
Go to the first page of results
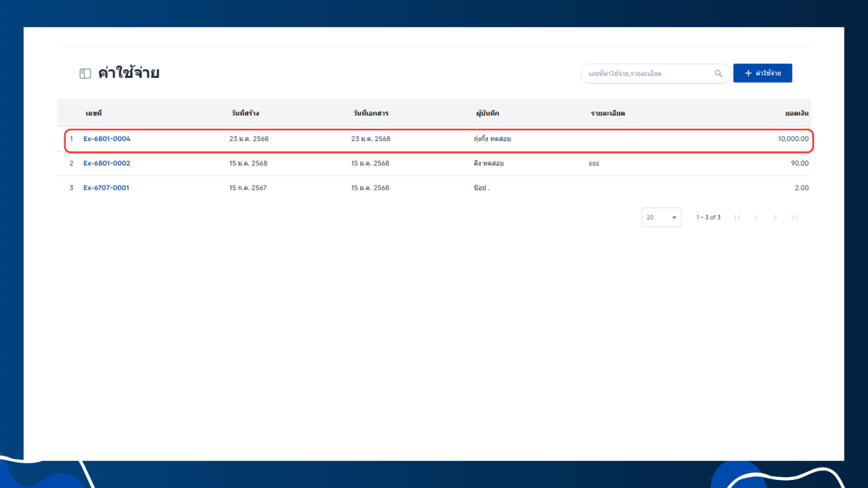(x=737, y=218)
